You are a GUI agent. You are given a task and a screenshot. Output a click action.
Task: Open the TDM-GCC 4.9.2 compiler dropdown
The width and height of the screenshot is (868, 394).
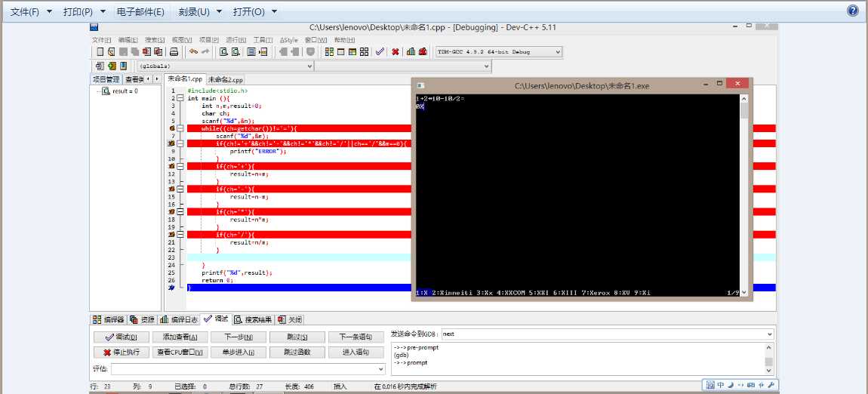[558, 51]
